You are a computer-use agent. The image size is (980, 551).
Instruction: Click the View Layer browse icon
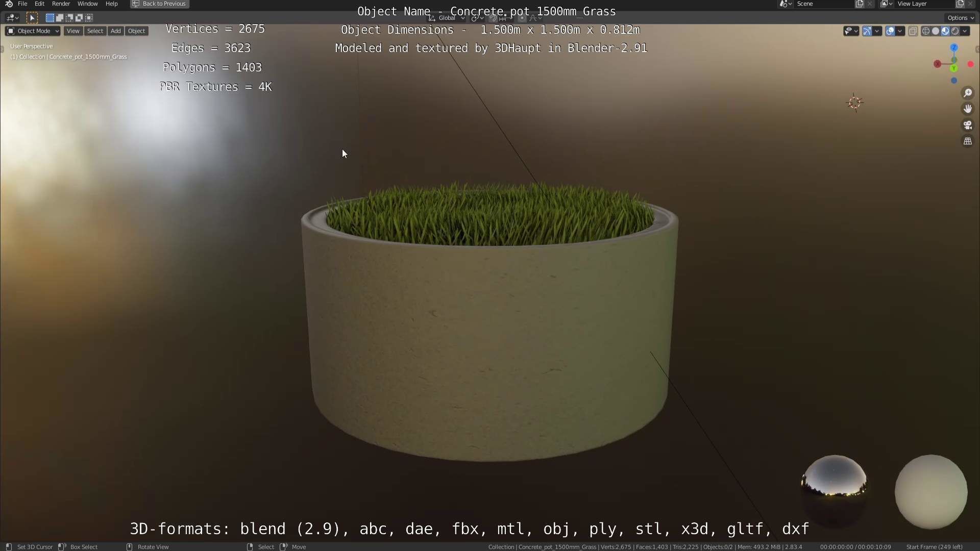pyautogui.click(x=887, y=4)
